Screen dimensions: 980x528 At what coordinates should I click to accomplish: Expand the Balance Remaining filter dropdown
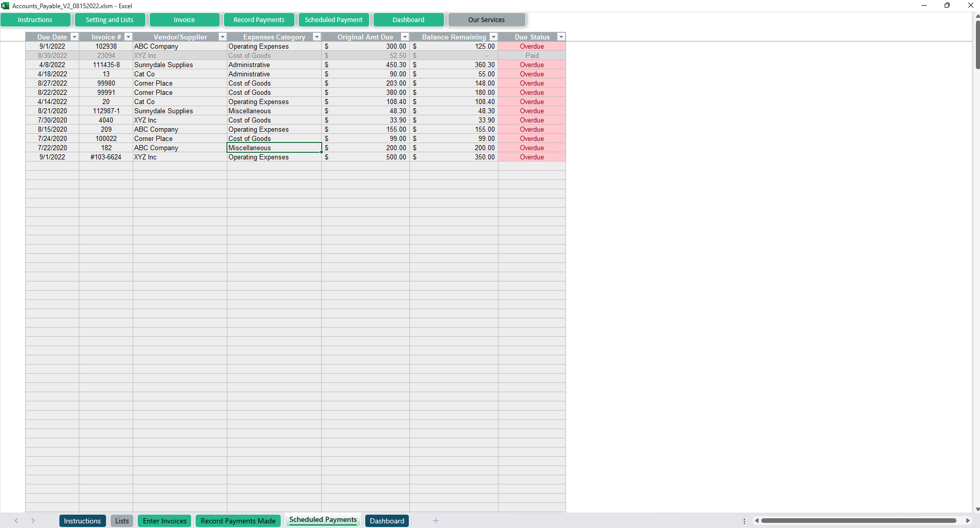click(x=493, y=37)
